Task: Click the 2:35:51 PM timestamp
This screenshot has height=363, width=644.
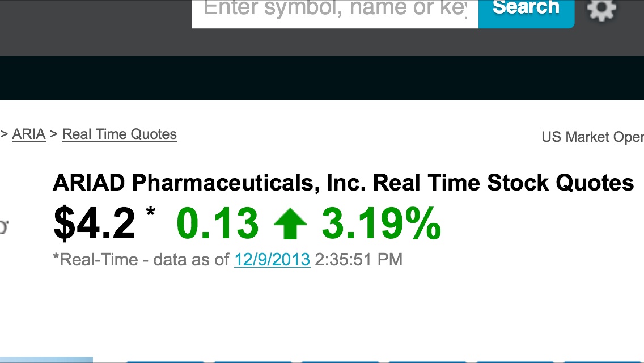Action: [358, 260]
